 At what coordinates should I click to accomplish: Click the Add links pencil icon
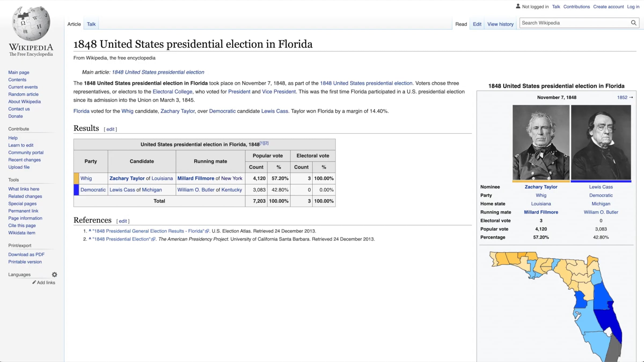34,282
